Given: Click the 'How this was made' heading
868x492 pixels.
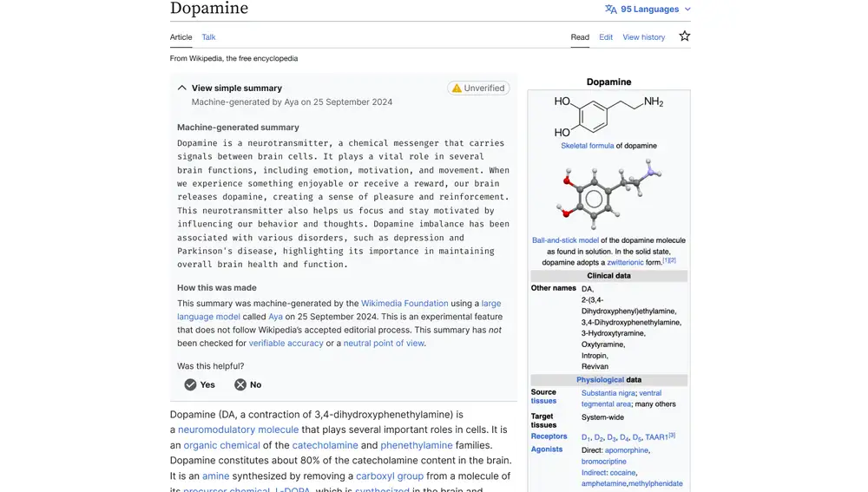Looking at the screenshot, I should (217, 288).
